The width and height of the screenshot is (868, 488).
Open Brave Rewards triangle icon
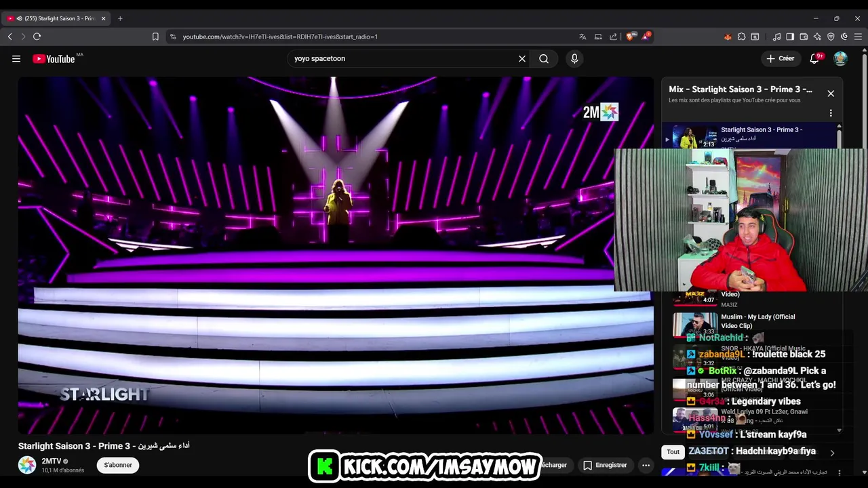click(646, 37)
